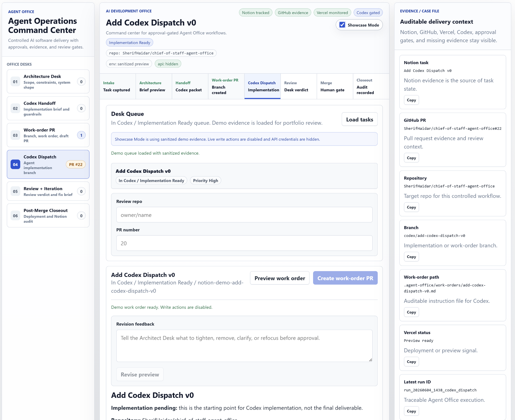Viewport: 515px width, 420px height.
Task: Click the PR #22 badge
Action: (76, 164)
